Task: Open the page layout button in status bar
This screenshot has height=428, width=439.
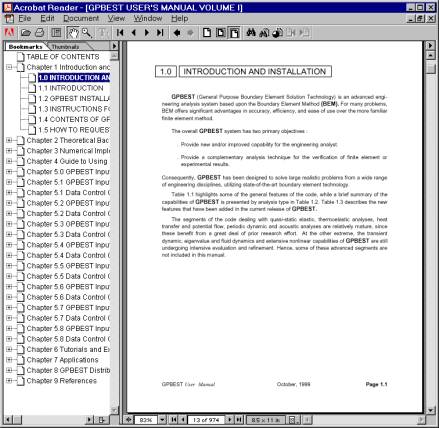Action: coord(293,420)
